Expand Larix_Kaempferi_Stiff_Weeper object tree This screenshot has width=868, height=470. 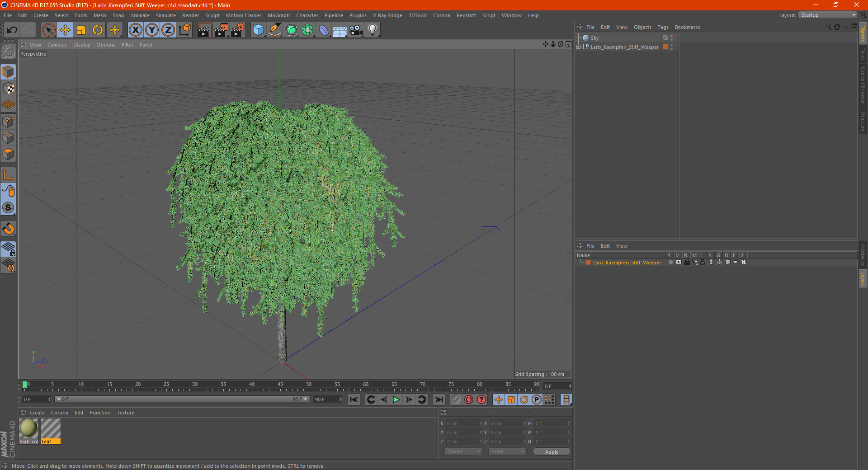pyautogui.click(x=578, y=47)
